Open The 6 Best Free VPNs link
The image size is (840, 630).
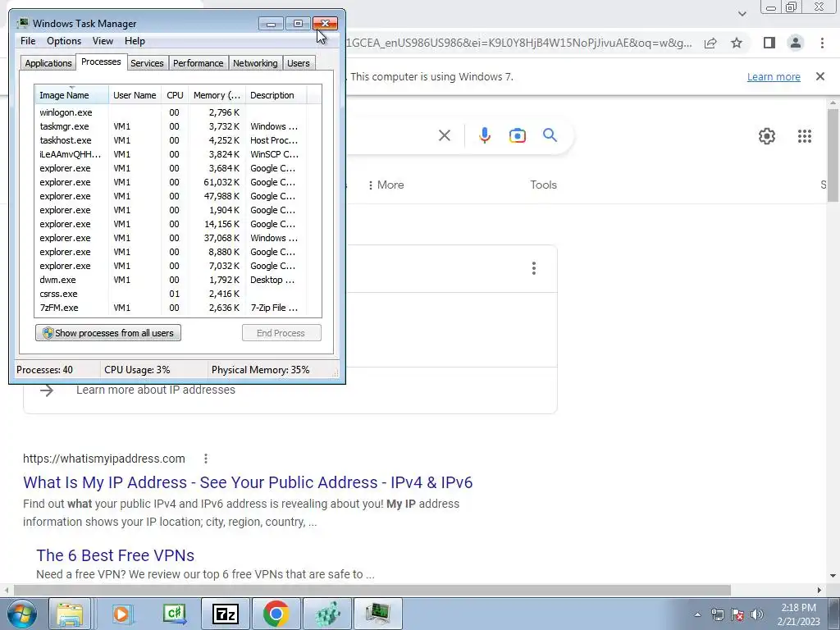[115, 555]
